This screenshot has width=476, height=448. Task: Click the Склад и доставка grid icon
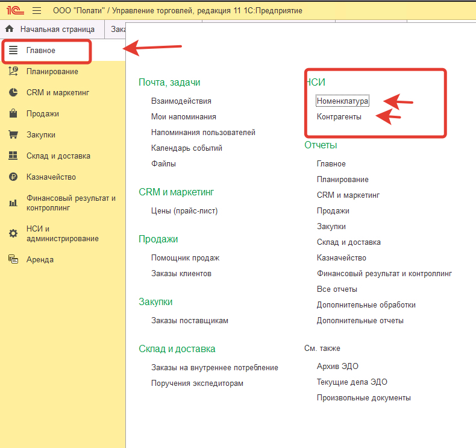click(13, 156)
